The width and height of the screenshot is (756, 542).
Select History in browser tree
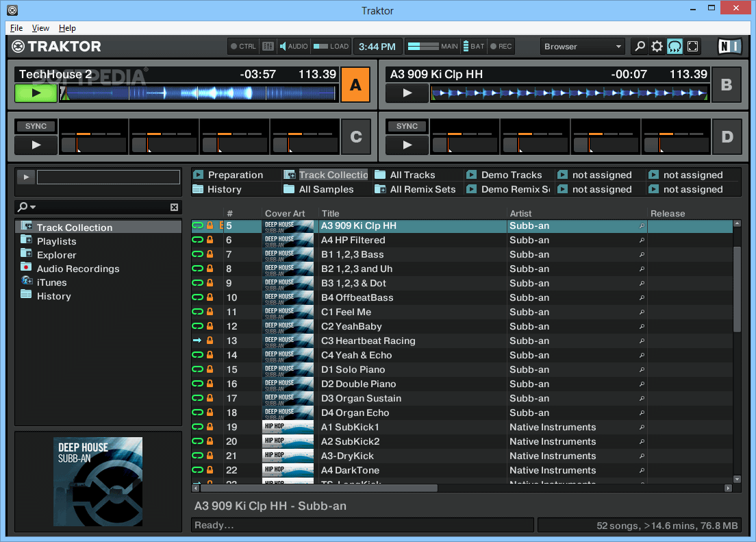pos(53,296)
